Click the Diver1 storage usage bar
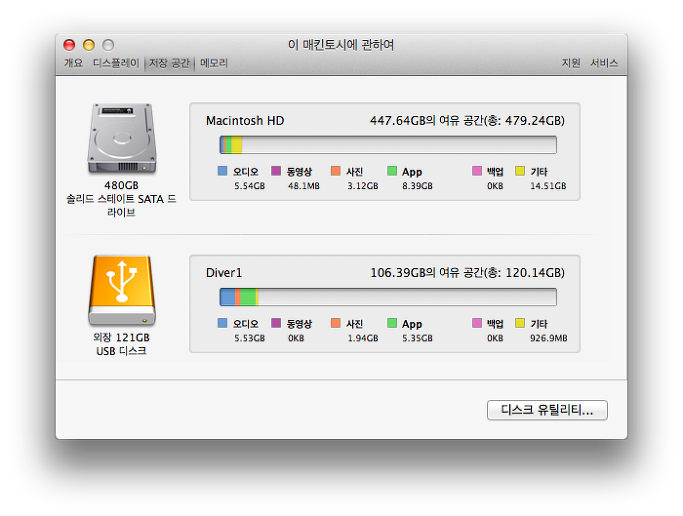The image size is (683, 516). (387, 297)
